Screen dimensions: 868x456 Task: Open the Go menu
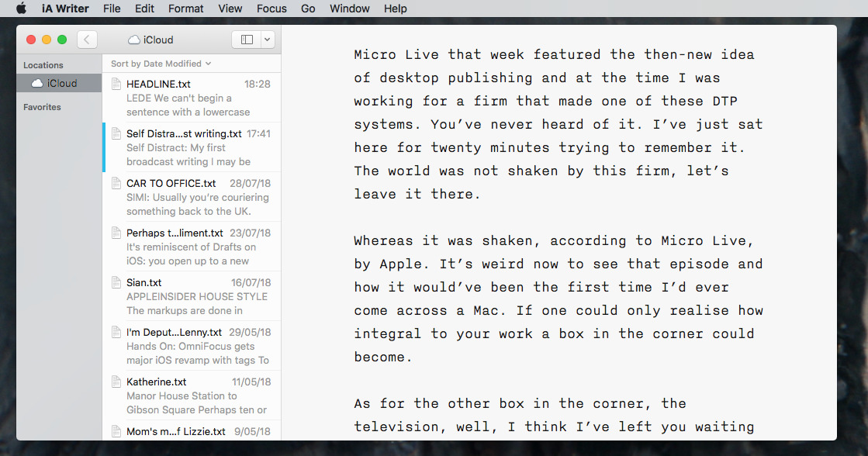point(309,9)
